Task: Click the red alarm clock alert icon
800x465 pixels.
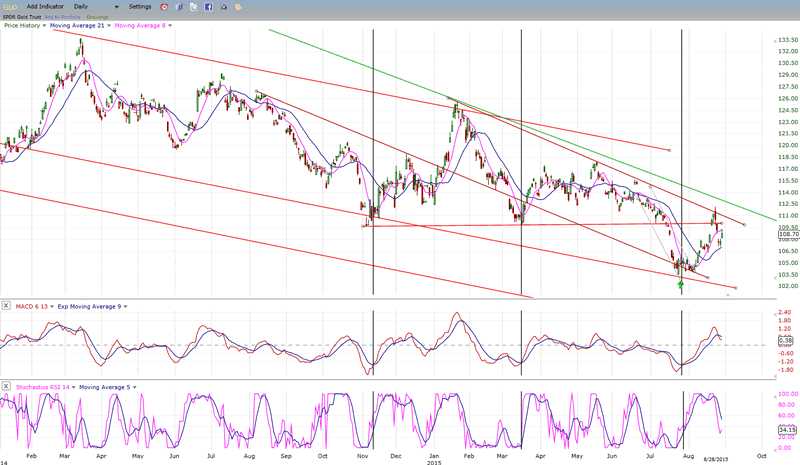Action: pyautogui.click(x=164, y=6)
